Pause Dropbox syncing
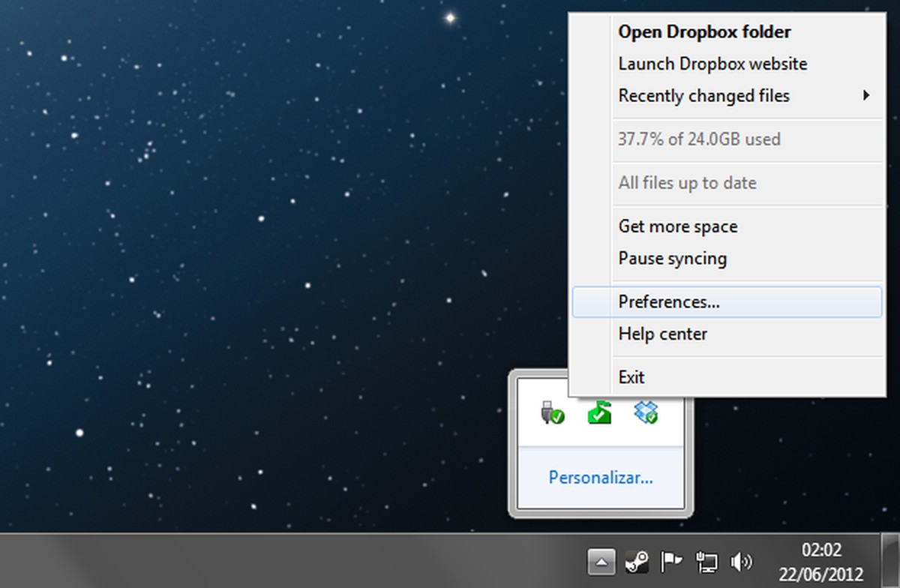This screenshot has height=588, width=900. click(x=671, y=258)
